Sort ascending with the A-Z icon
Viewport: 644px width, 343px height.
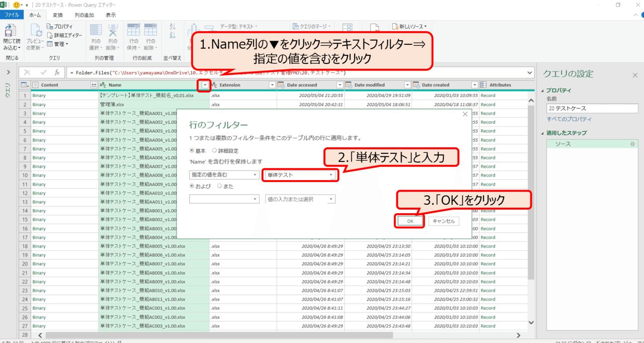pos(173,27)
